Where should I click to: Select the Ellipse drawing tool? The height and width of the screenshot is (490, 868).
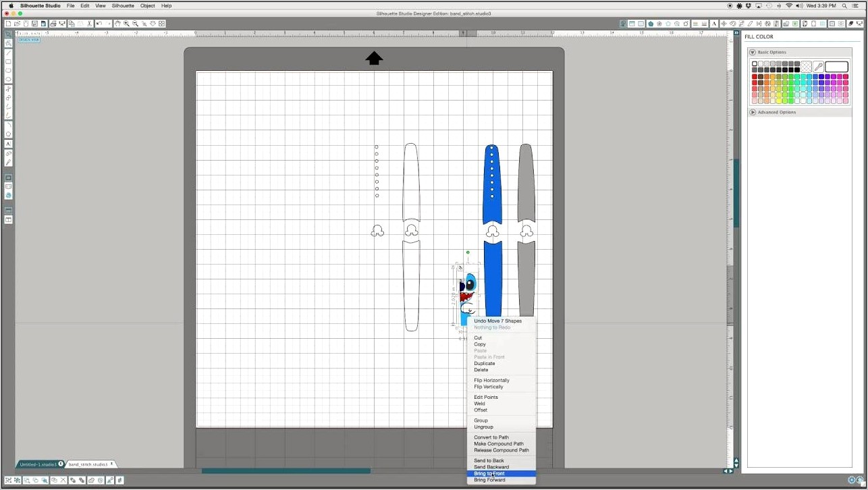8,79
